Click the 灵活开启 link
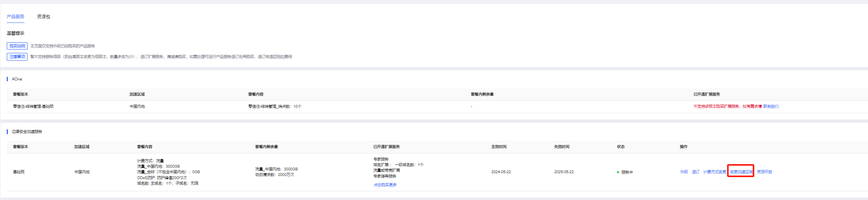Viewport: 868px width, 200px height. (765, 172)
